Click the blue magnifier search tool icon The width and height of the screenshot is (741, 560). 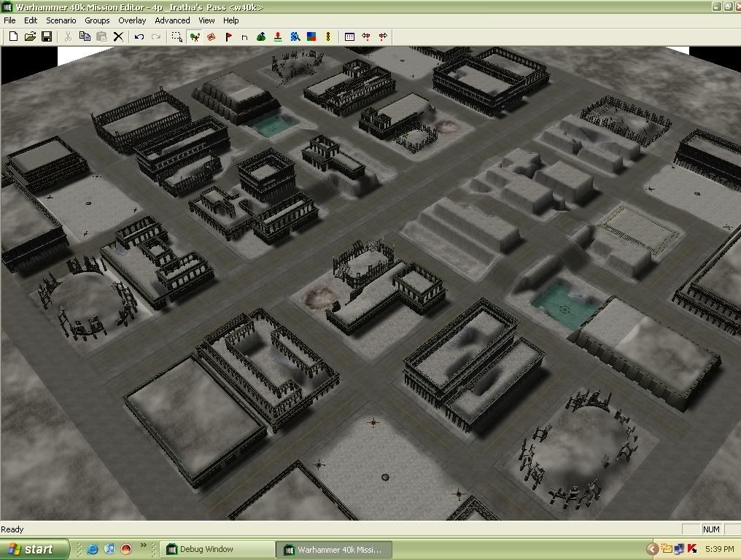(295, 36)
